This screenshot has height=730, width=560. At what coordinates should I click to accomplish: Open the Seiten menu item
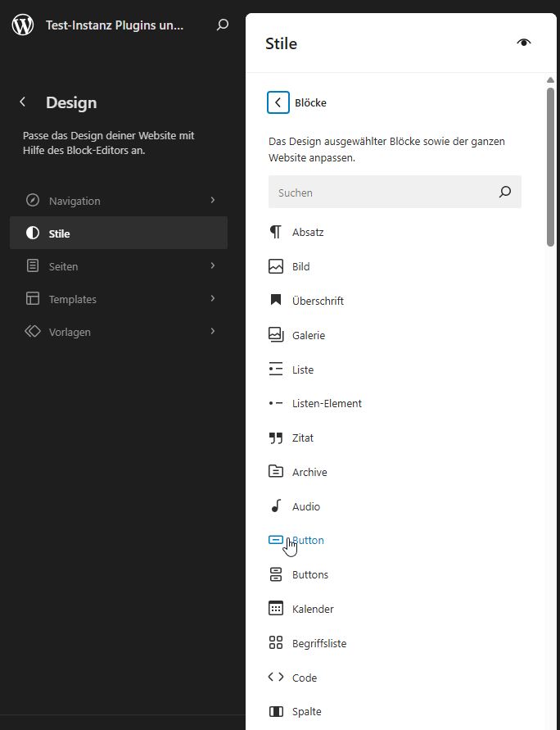point(119,266)
